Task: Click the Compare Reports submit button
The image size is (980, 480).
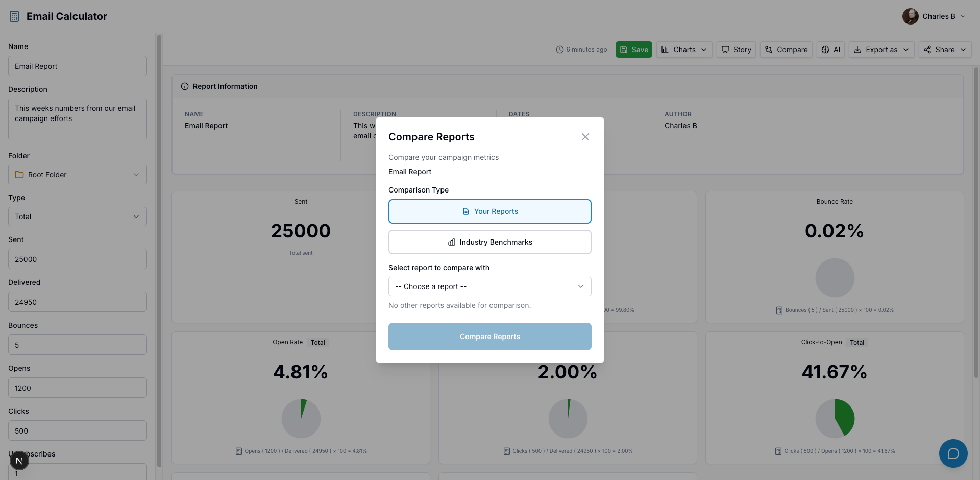Action: 489,336
